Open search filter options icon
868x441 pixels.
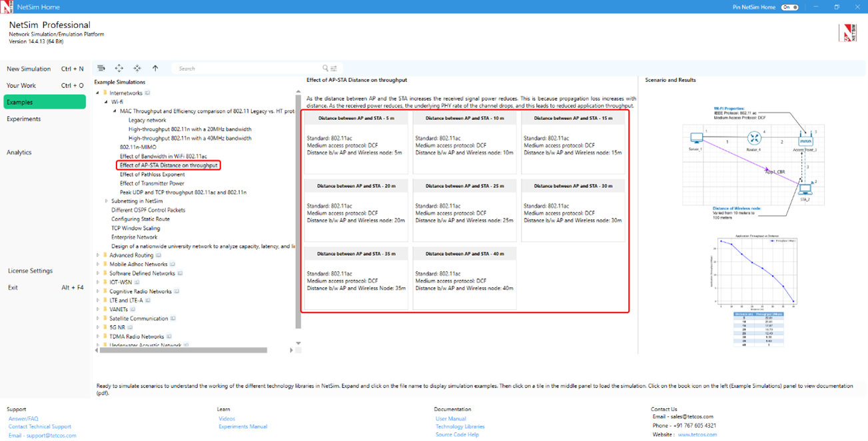[x=334, y=69]
